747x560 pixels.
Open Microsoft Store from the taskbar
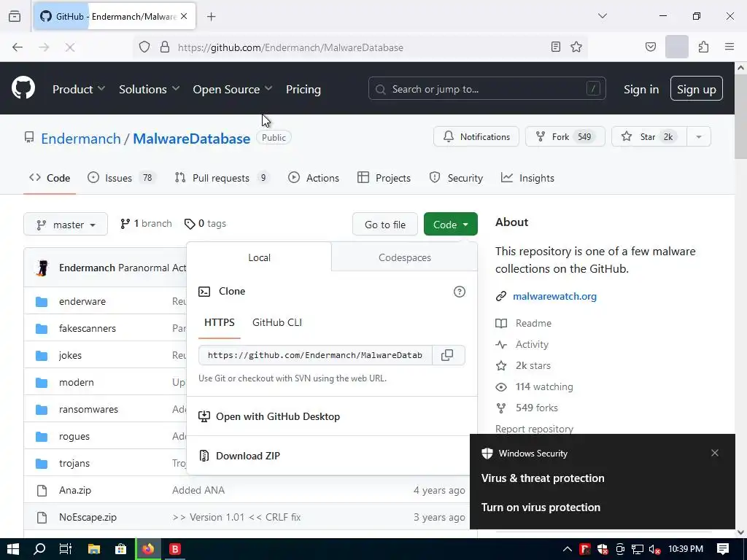click(121, 549)
